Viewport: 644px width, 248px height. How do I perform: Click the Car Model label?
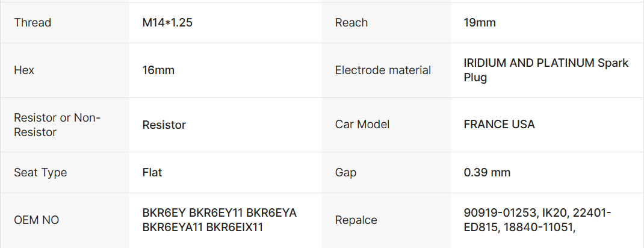coord(362,125)
